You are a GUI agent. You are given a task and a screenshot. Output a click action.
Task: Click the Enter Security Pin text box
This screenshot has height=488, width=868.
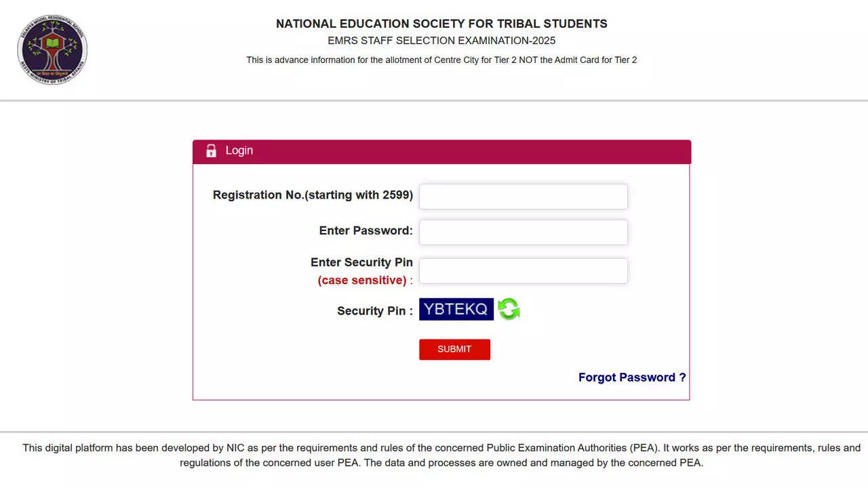click(x=522, y=270)
